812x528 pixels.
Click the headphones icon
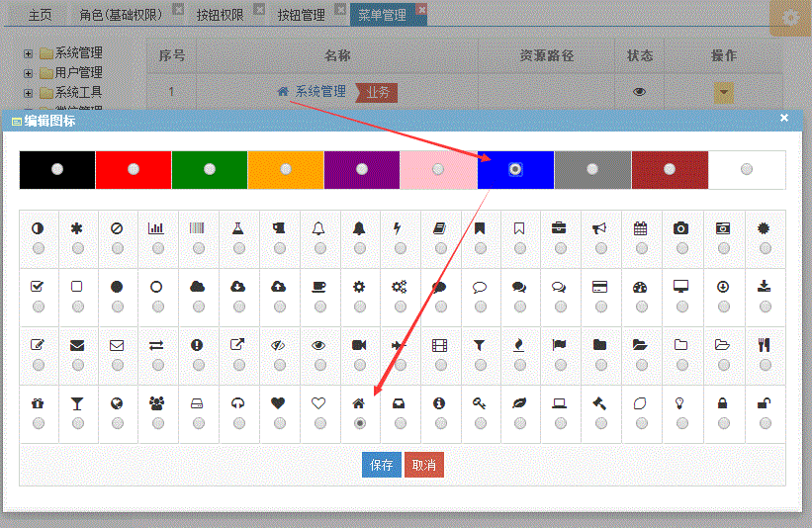point(237,403)
